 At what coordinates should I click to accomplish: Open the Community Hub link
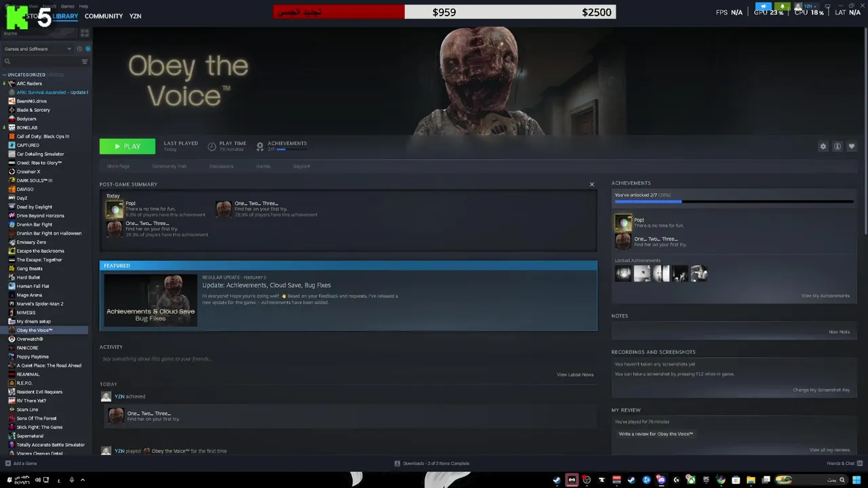coord(169,166)
